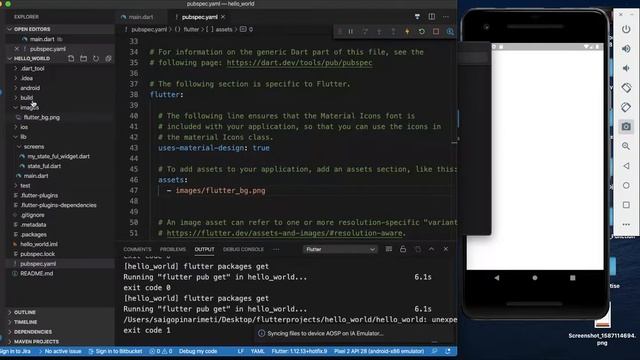Toggle output scroll lock
The image size is (640, 360).
[403, 249]
